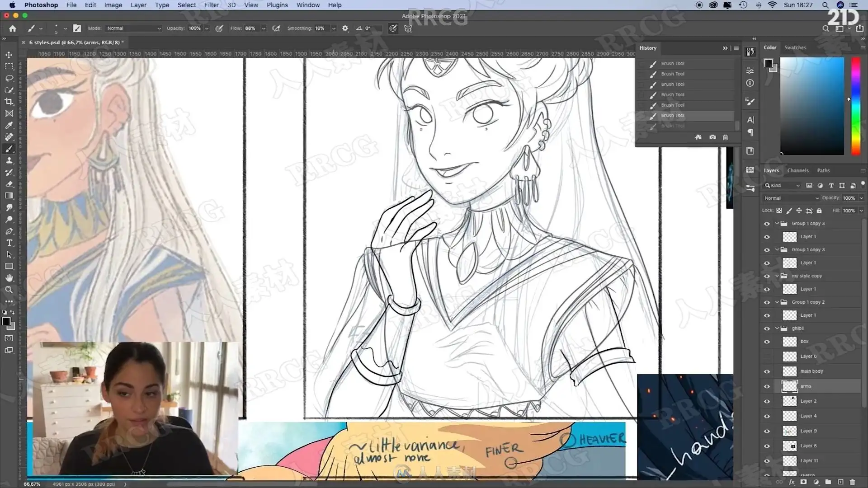
Task: Click the hue slider in Color panel
Action: click(x=855, y=106)
